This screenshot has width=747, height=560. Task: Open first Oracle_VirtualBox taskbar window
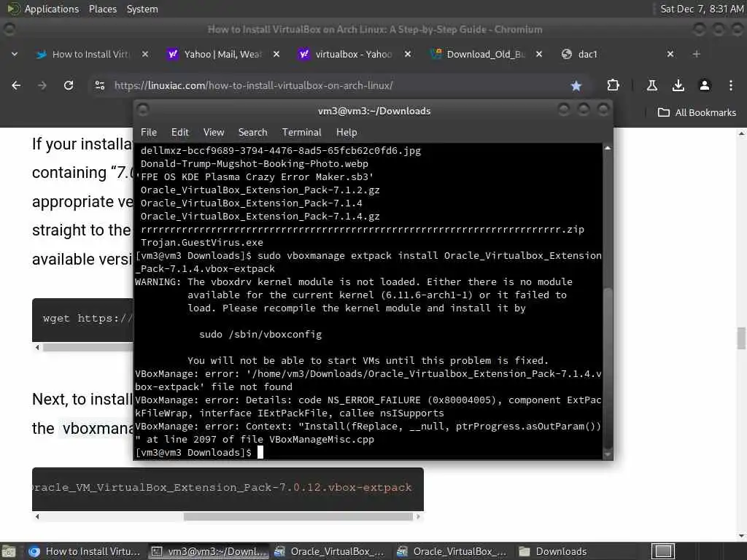click(330, 551)
